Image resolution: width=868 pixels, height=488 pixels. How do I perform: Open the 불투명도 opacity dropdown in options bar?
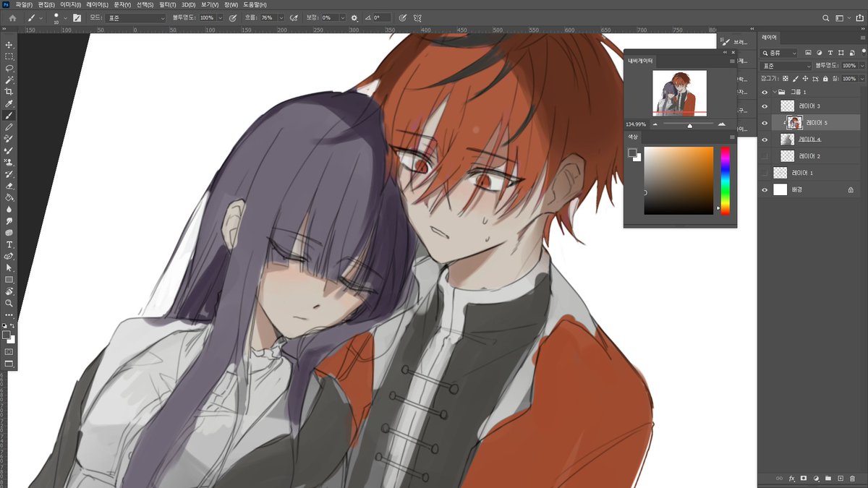[220, 17]
